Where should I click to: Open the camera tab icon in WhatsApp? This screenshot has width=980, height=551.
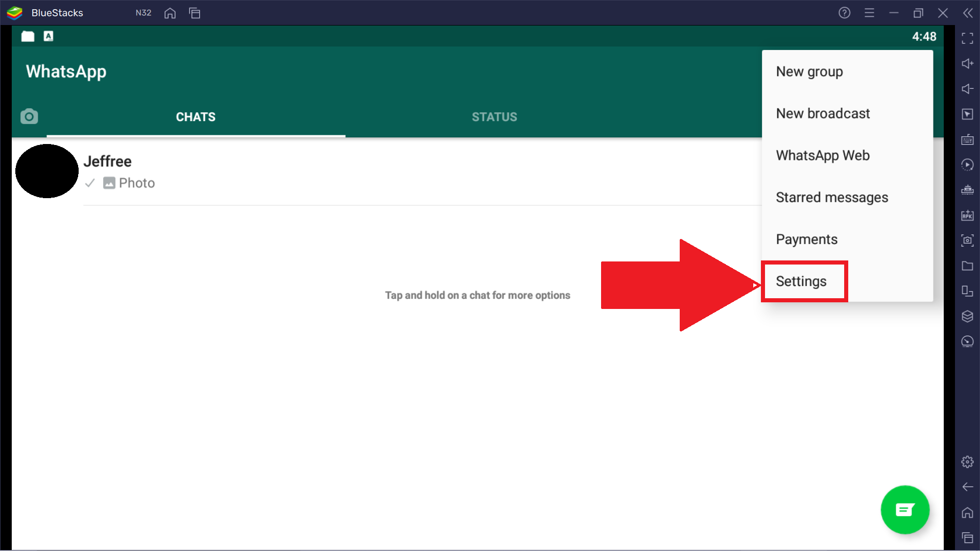point(29,116)
